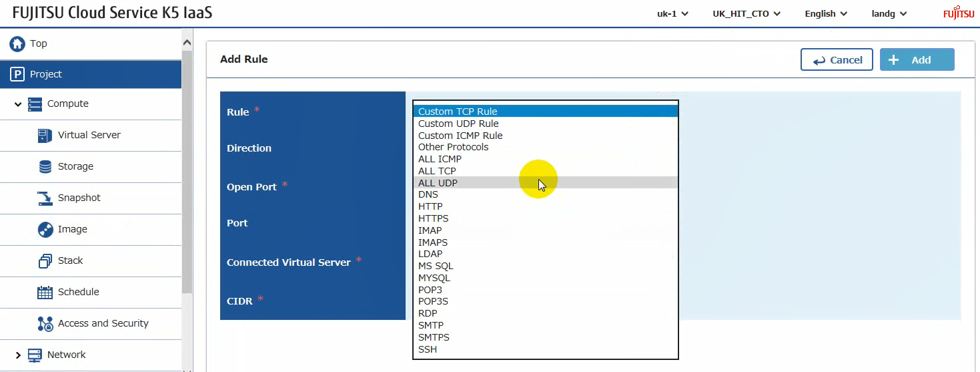
Task: Click the CIDR field label
Action: click(x=239, y=301)
